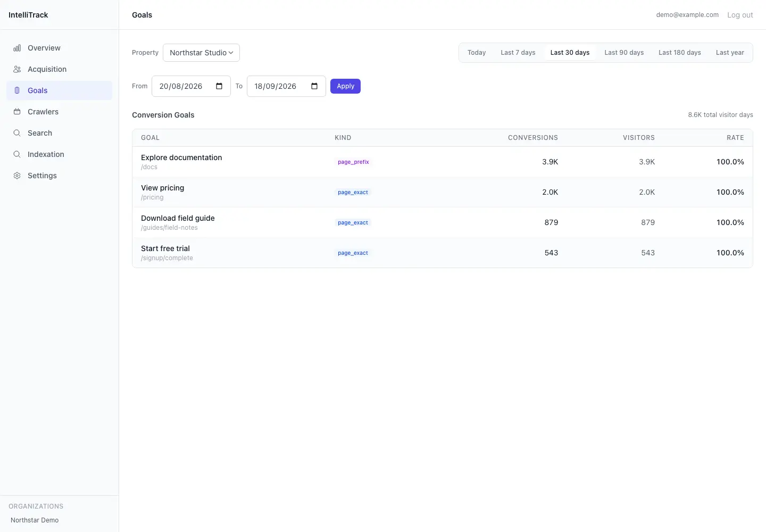This screenshot has width=766, height=532.
Task: Click the IntelliTrack logo text
Action: [28, 15]
